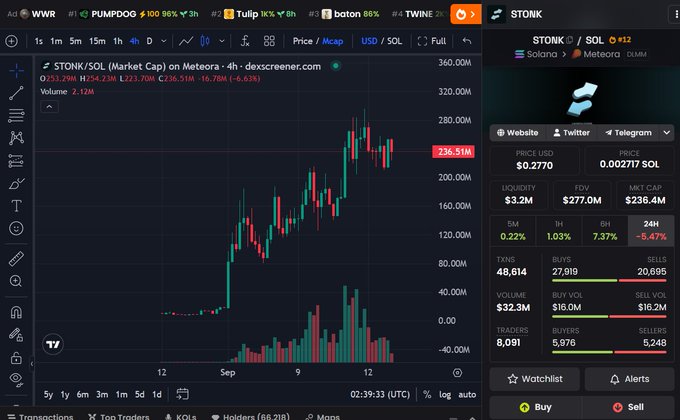Select candlestick chart style

[x=205, y=41]
